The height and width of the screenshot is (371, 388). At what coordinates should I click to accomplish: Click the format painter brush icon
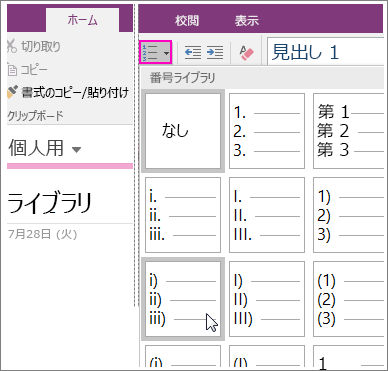[12, 92]
